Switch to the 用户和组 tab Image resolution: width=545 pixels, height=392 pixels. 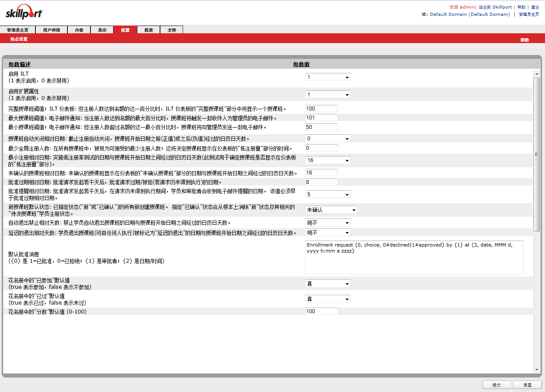pyautogui.click(x=51, y=30)
